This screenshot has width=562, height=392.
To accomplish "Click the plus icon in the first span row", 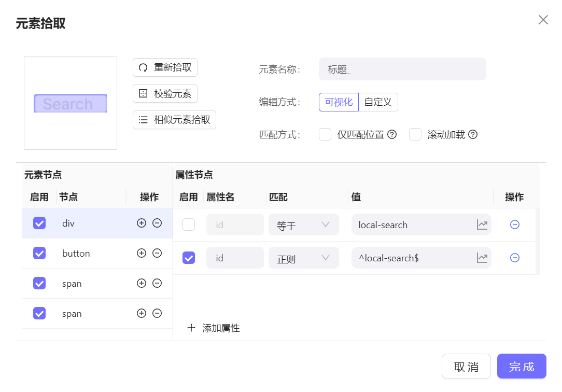I will (x=141, y=283).
